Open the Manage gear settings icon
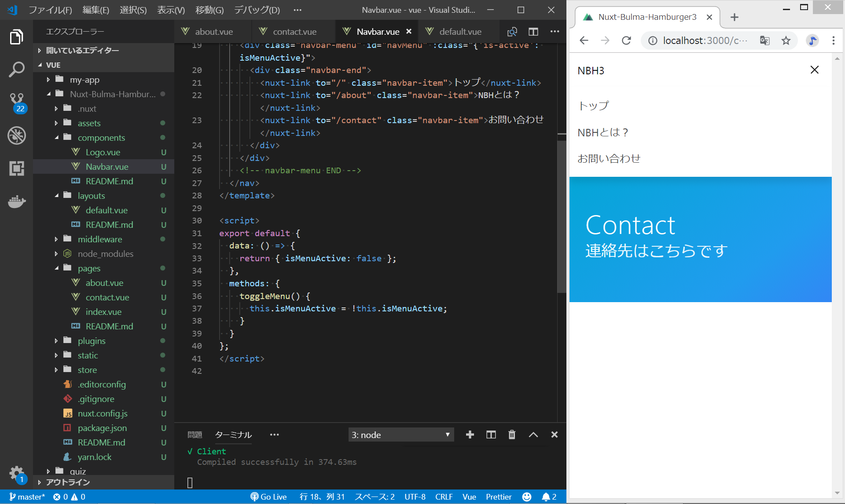This screenshot has height=504, width=845. (x=17, y=474)
